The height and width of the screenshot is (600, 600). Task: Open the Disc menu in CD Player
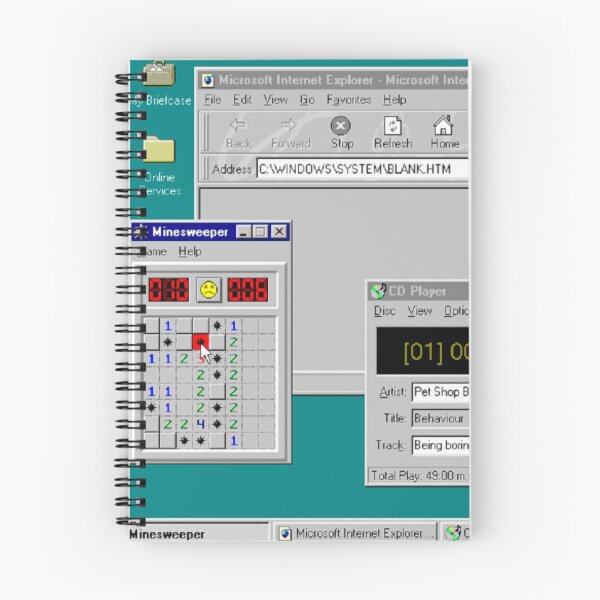(x=384, y=311)
